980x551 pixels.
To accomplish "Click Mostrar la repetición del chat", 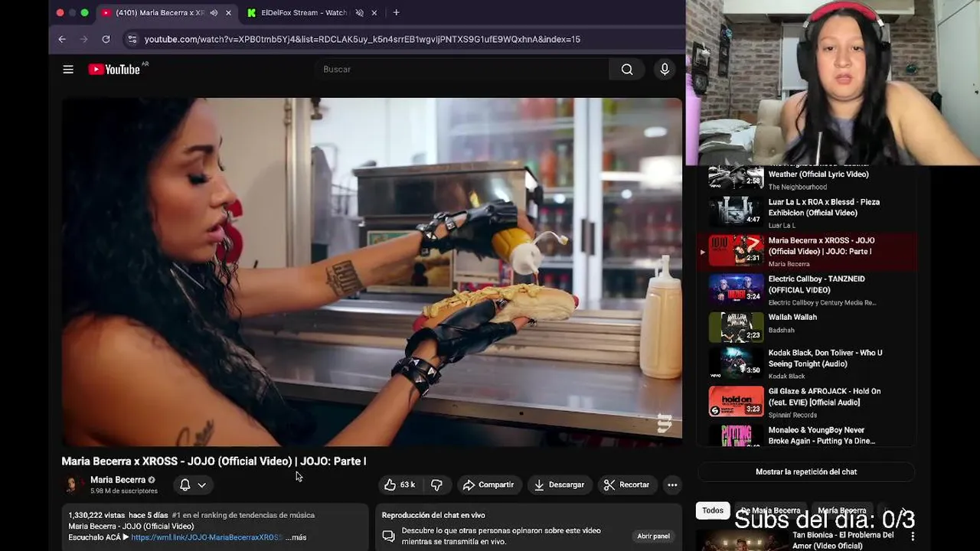I will coord(806,471).
